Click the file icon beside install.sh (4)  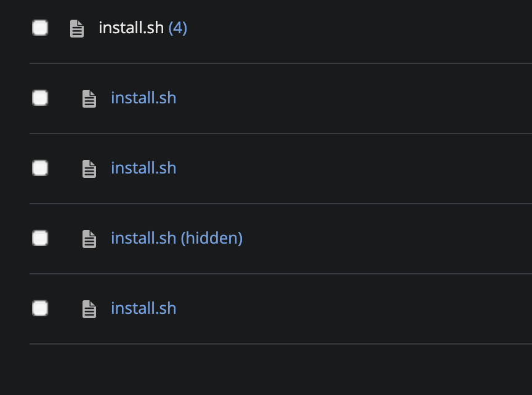tap(77, 28)
